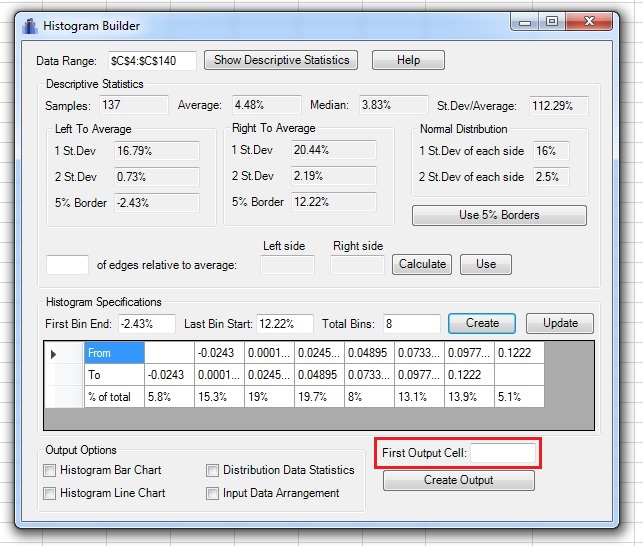Click the Create bins button
Screen dimensions: 643x546
482,323
